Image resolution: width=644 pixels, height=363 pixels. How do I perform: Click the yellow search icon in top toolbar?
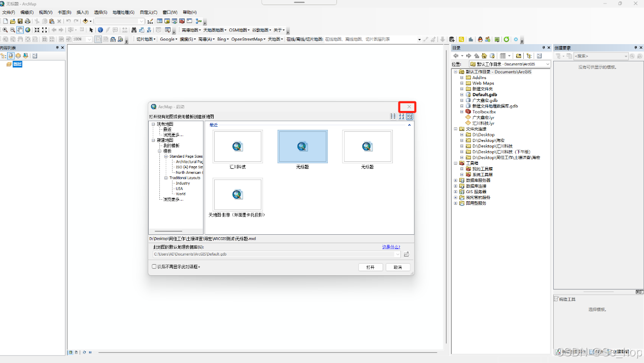pyautogui.click(x=461, y=39)
